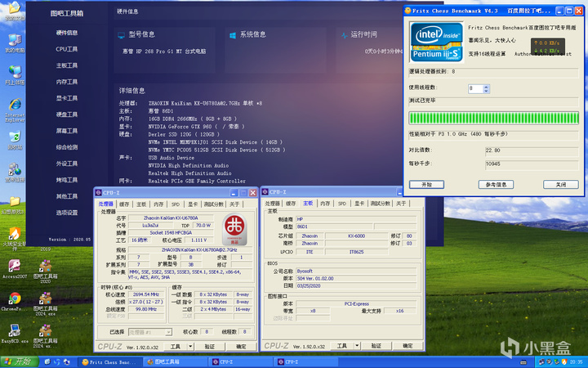Click the 每秒千步 value 10945
The height and width of the screenshot is (368, 588).
[x=532, y=164]
